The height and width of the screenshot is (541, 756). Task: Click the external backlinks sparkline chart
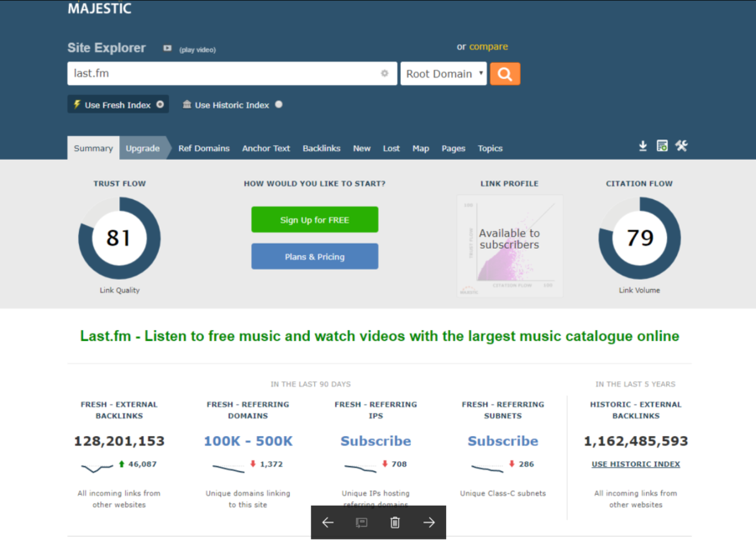(97, 467)
